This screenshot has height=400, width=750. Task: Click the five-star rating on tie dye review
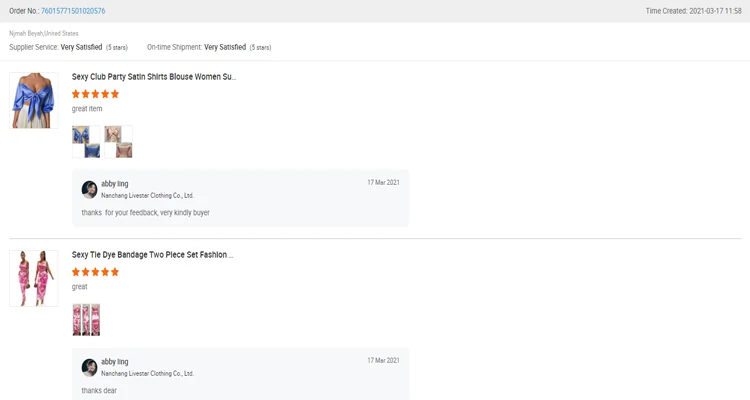tap(96, 272)
